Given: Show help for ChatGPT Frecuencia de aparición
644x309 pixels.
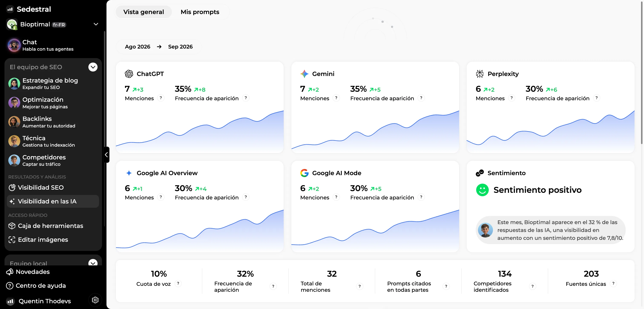Looking at the screenshot, I should click(x=246, y=98).
